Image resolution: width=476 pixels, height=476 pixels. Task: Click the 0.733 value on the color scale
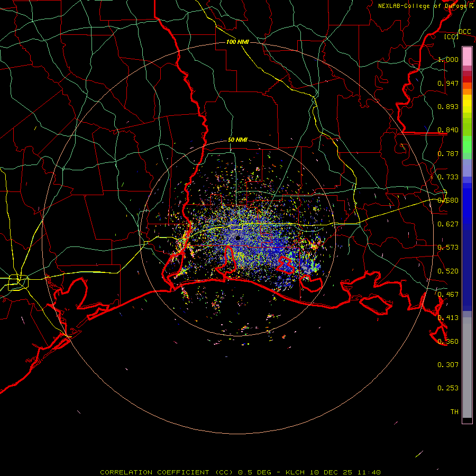[x=448, y=177]
